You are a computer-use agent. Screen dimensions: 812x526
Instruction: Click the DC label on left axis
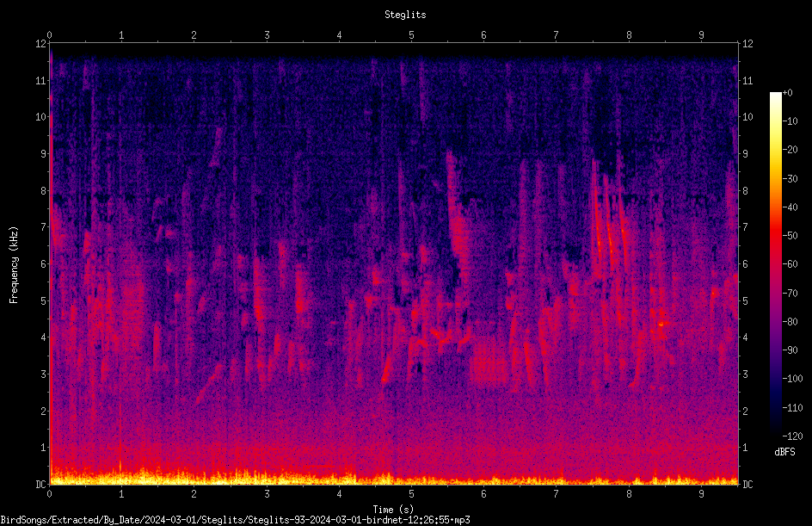41,484
